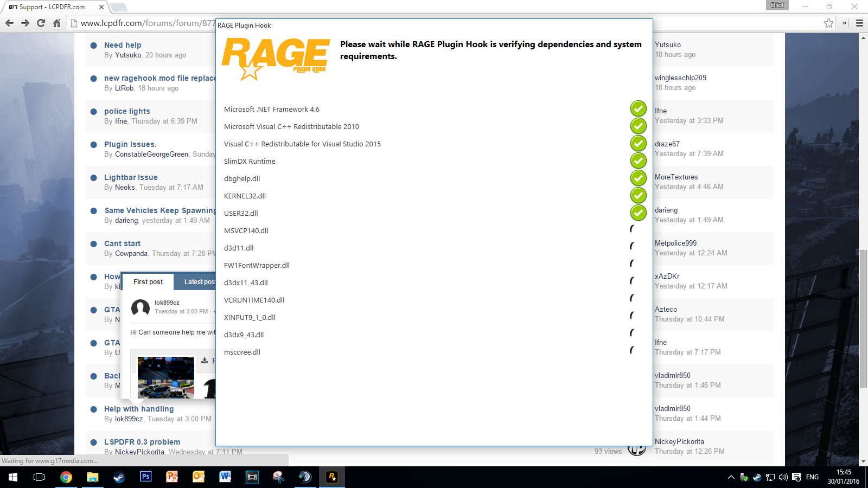Screen dimensions: 868x488
Task: Select the First post tab in preview
Action: pyautogui.click(x=148, y=282)
